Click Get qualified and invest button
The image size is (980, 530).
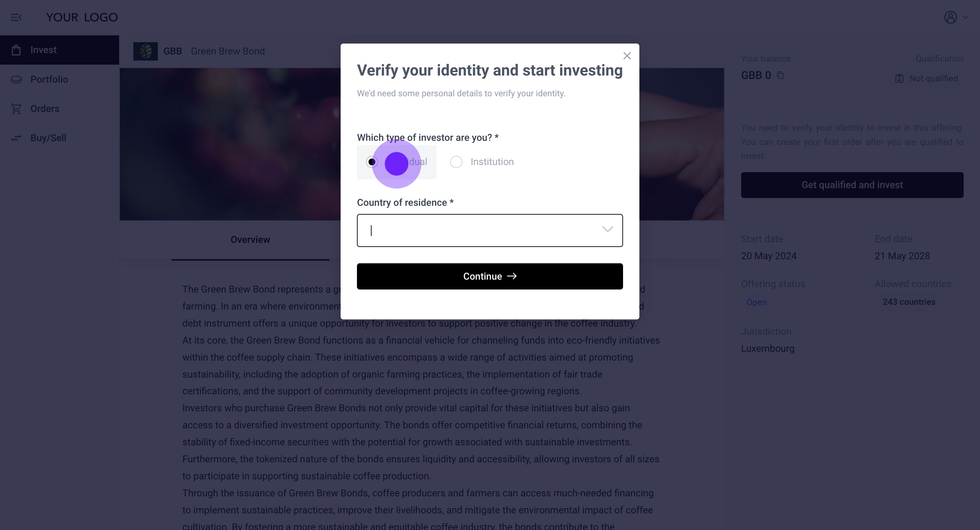coord(852,185)
